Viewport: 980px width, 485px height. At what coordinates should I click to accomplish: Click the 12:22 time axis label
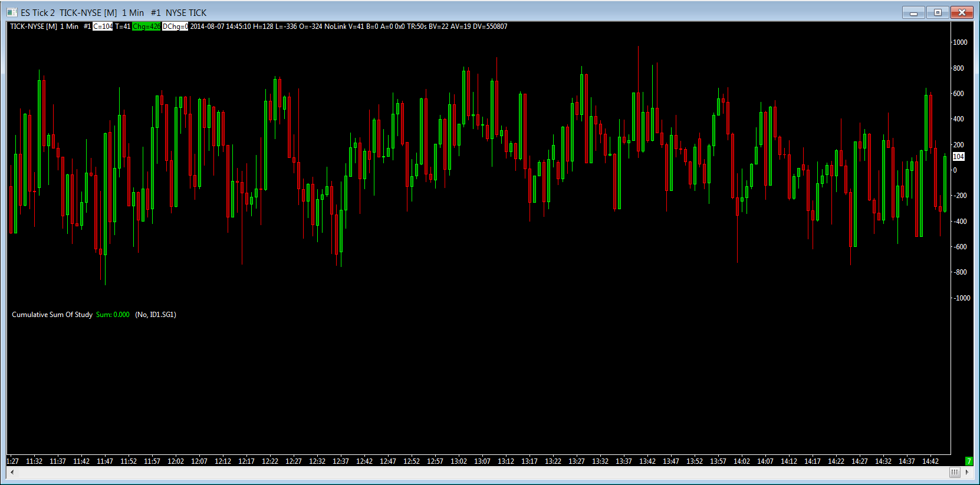click(270, 461)
